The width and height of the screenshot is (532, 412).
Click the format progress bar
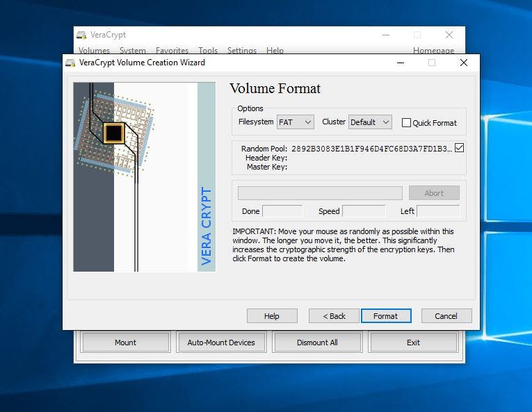320,193
